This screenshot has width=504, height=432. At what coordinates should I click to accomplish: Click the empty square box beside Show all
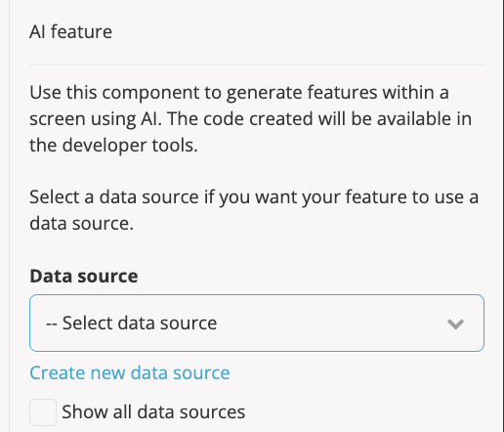coord(43,412)
